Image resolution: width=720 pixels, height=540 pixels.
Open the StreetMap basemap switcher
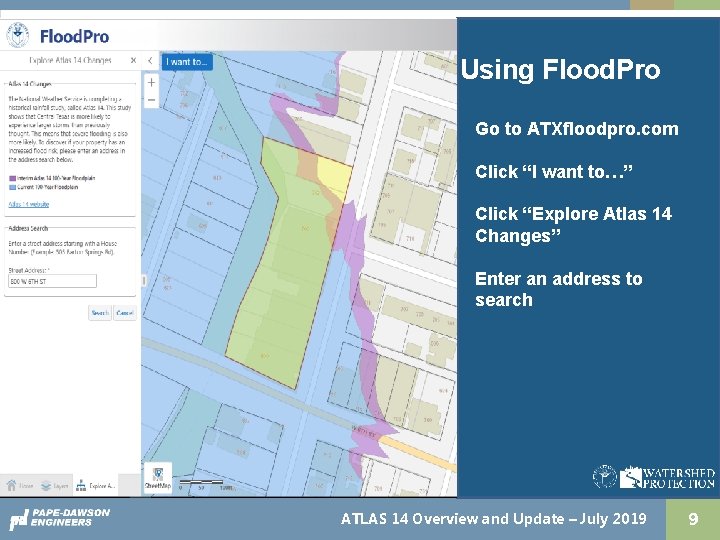click(158, 478)
